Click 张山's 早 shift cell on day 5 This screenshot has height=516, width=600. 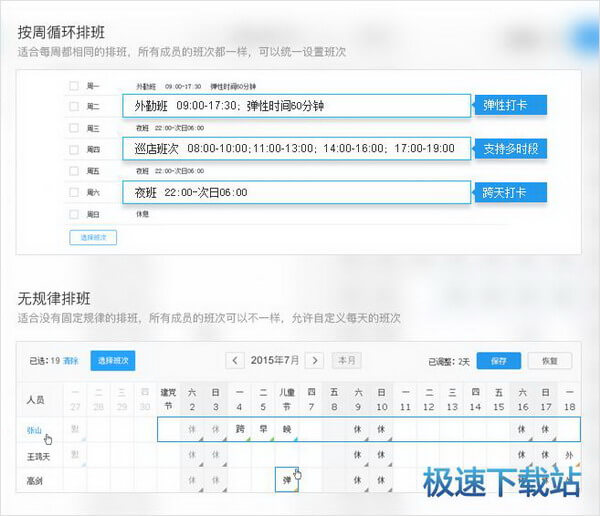263,429
